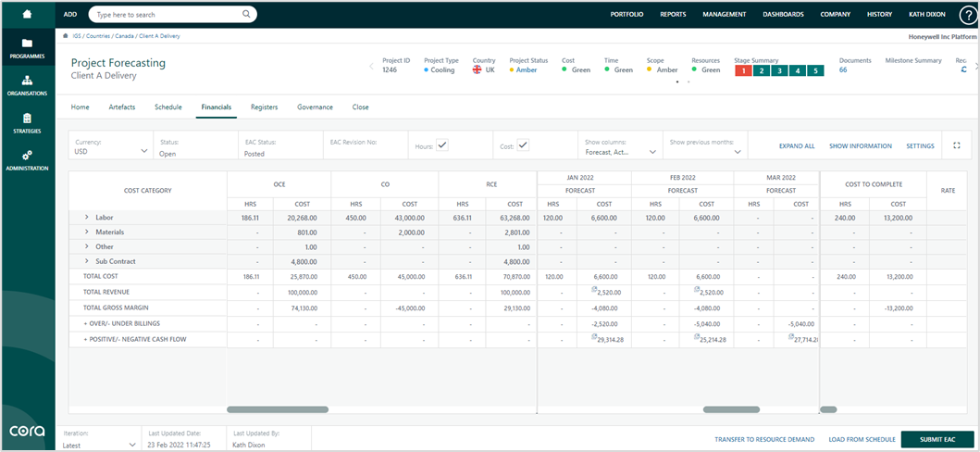
Task: Open the Documents count 66 link
Action: point(843,70)
